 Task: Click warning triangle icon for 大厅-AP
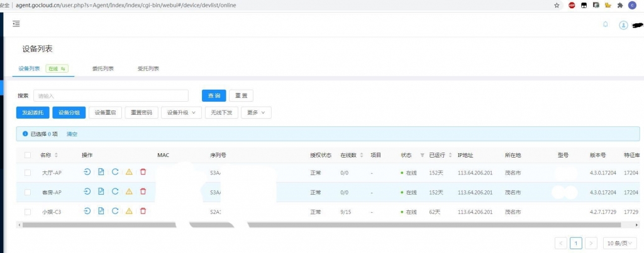pyautogui.click(x=129, y=172)
